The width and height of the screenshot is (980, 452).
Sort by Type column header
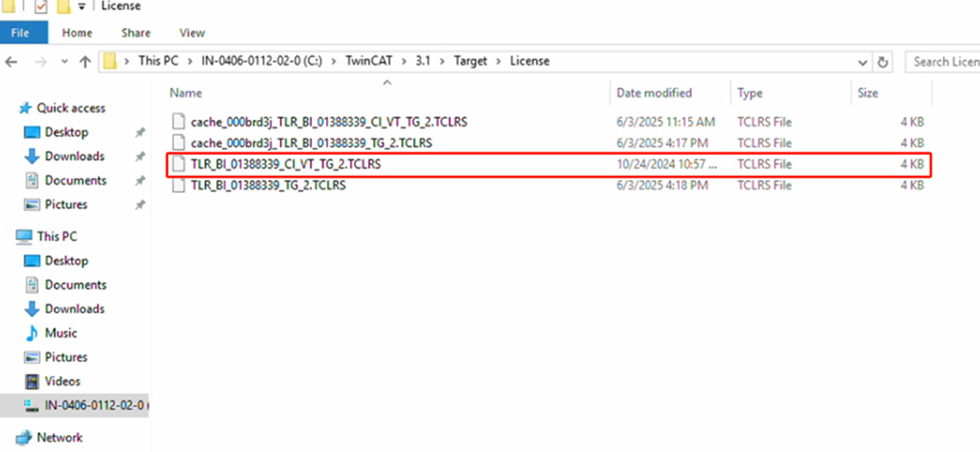click(x=749, y=93)
